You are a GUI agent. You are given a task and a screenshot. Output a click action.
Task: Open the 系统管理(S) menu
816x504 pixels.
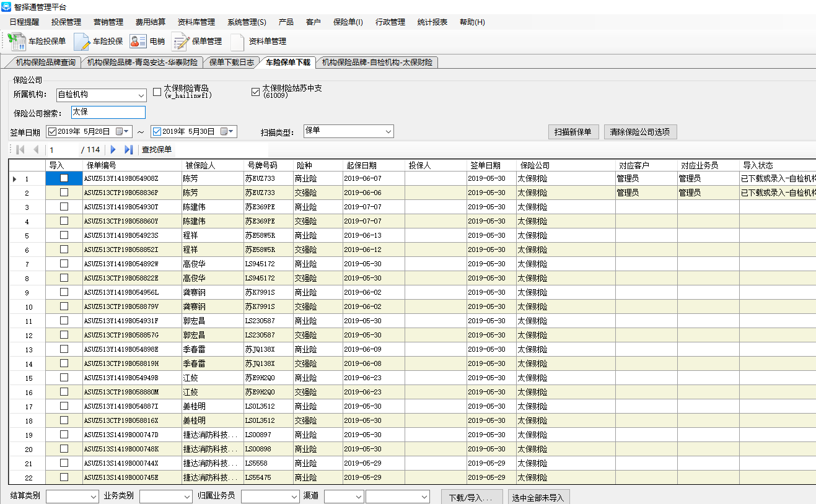246,22
